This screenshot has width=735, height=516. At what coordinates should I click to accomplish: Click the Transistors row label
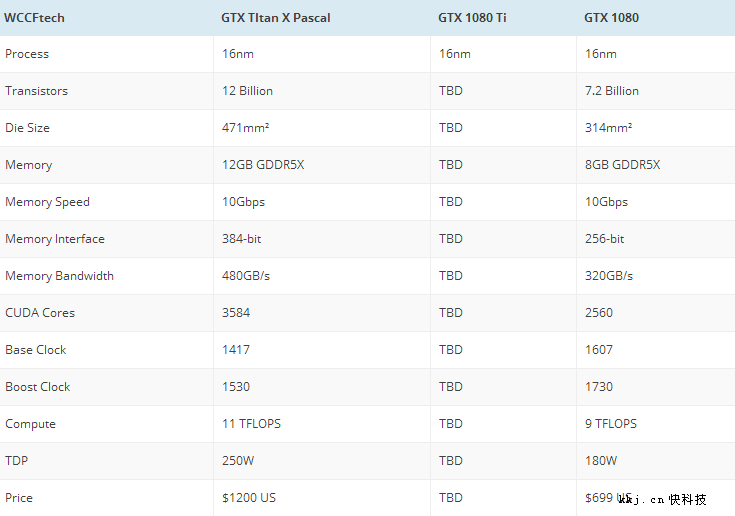click(x=37, y=91)
